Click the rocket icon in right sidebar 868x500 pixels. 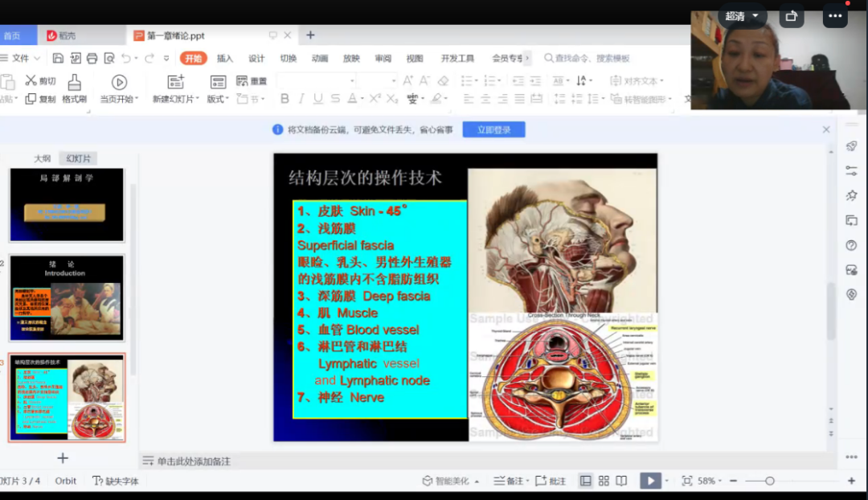(x=851, y=146)
